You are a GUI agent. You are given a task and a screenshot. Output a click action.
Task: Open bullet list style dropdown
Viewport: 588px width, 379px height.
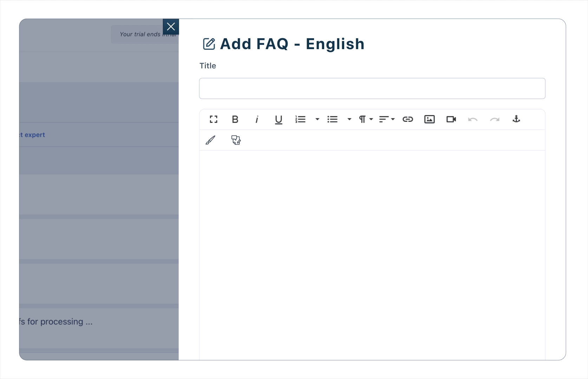pos(349,119)
